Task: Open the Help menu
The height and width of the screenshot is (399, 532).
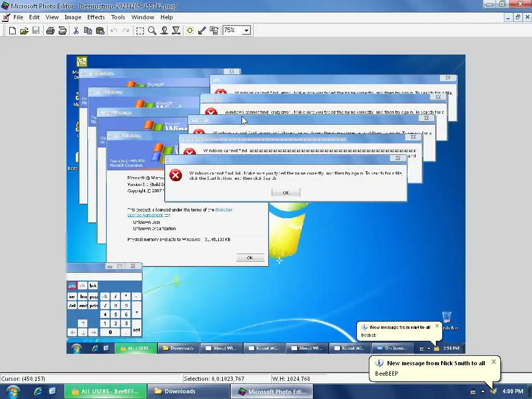Action: (x=167, y=17)
